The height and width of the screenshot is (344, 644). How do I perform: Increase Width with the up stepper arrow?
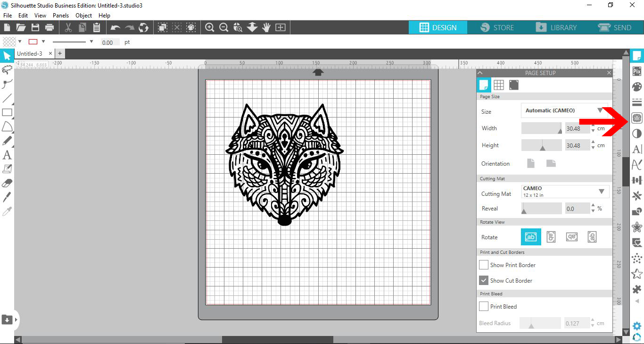tap(593, 125)
